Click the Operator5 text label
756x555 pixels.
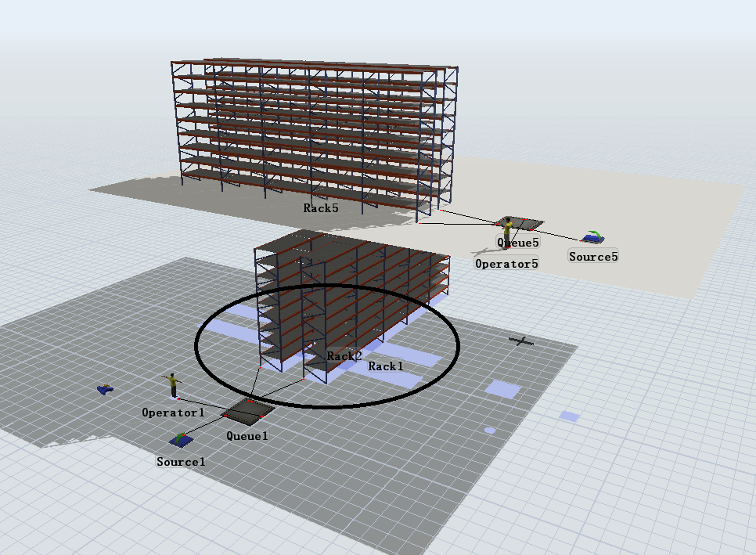[507, 264]
